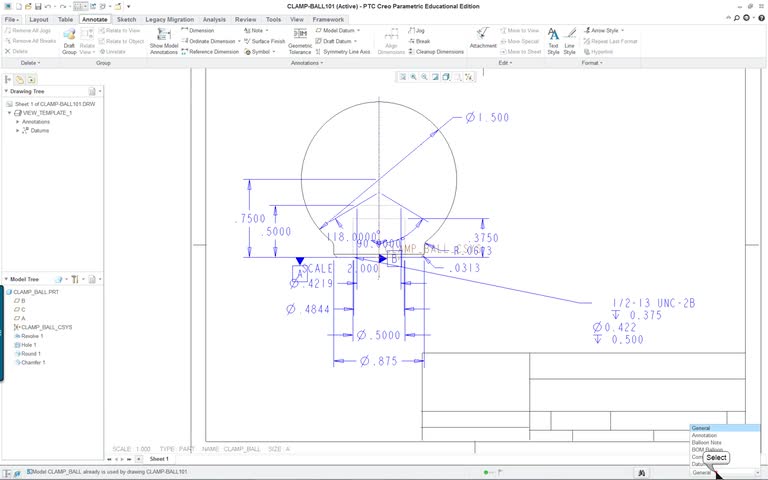The height and width of the screenshot is (480, 768).
Task: Switch to the Layer tree icon in navigator
Action: [x=20, y=79]
